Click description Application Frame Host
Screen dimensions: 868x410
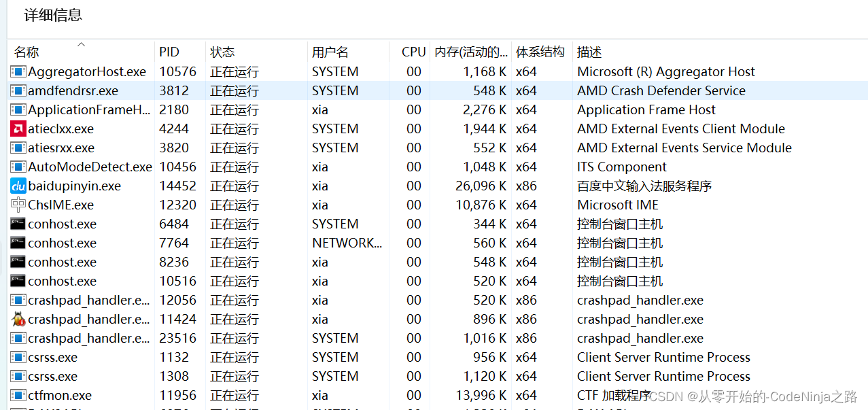[646, 109]
